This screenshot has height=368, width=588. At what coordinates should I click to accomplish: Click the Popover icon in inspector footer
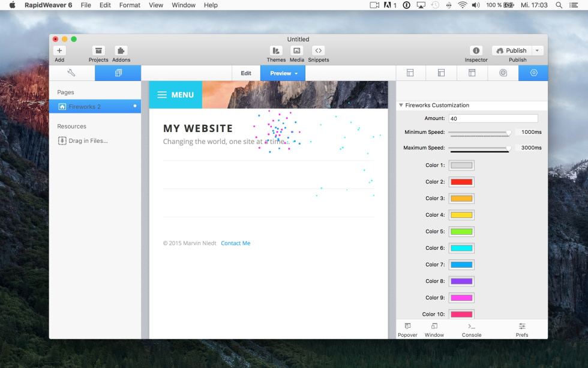[407, 326]
